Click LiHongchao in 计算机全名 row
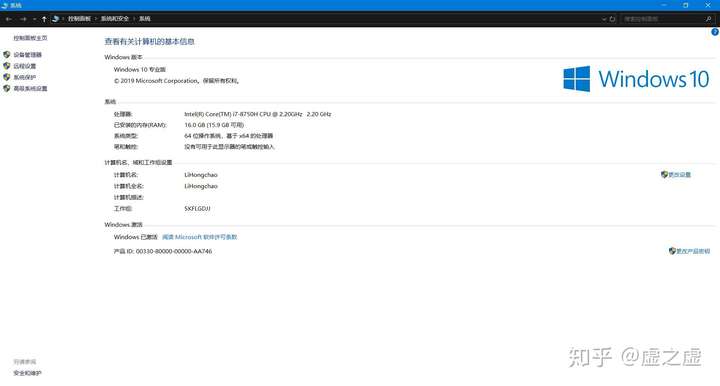This screenshot has height=386, width=720. coord(201,186)
